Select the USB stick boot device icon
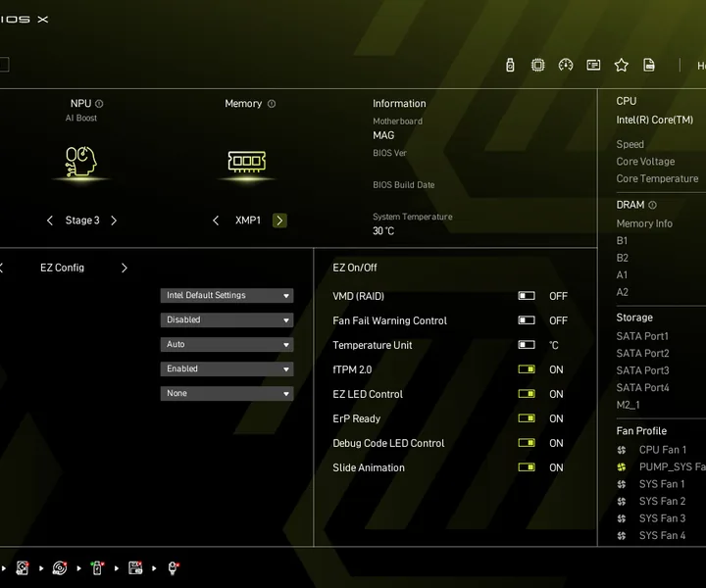This screenshot has height=588, width=706. (x=97, y=567)
